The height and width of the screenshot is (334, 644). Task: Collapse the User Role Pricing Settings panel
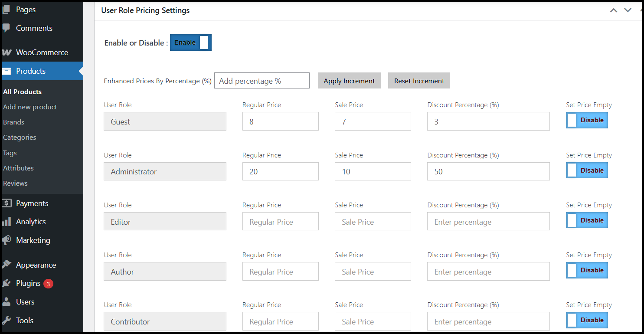[x=613, y=10]
